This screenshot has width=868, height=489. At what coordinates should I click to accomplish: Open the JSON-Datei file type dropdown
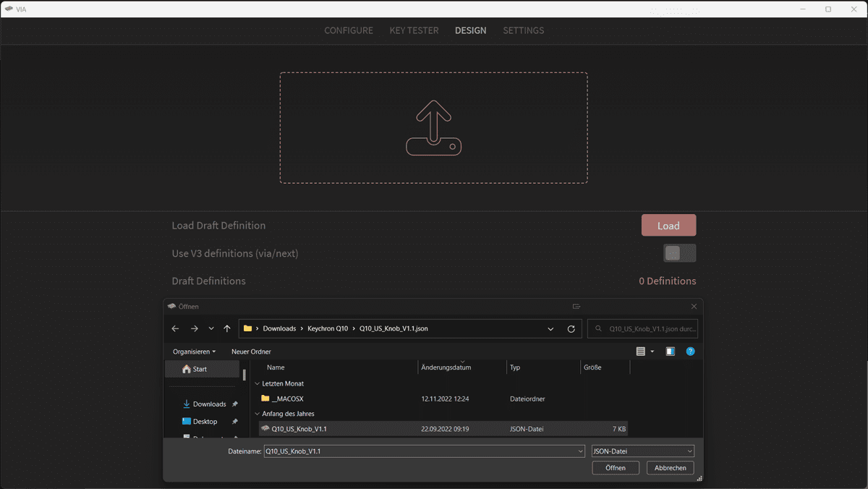[x=642, y=451]
